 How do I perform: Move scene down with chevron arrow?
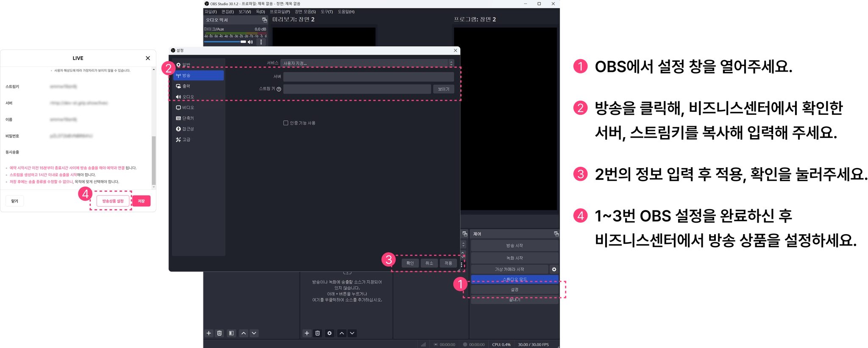pos(254,333)
